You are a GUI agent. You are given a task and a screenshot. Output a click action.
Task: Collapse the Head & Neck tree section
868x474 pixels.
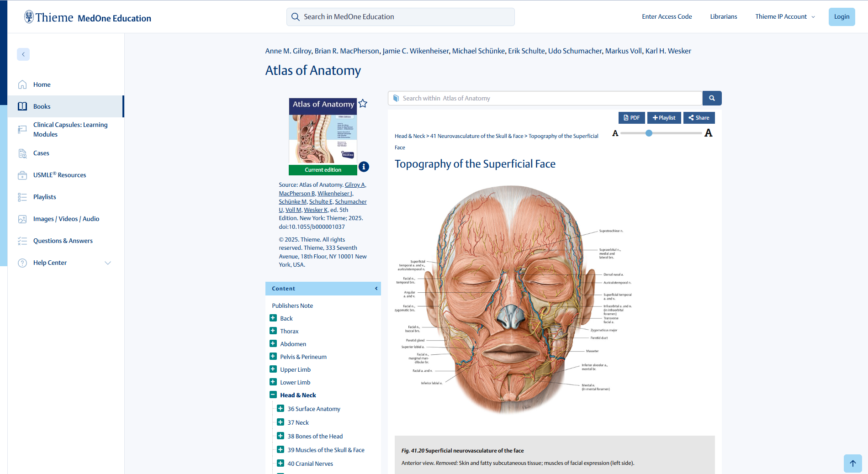273,395
